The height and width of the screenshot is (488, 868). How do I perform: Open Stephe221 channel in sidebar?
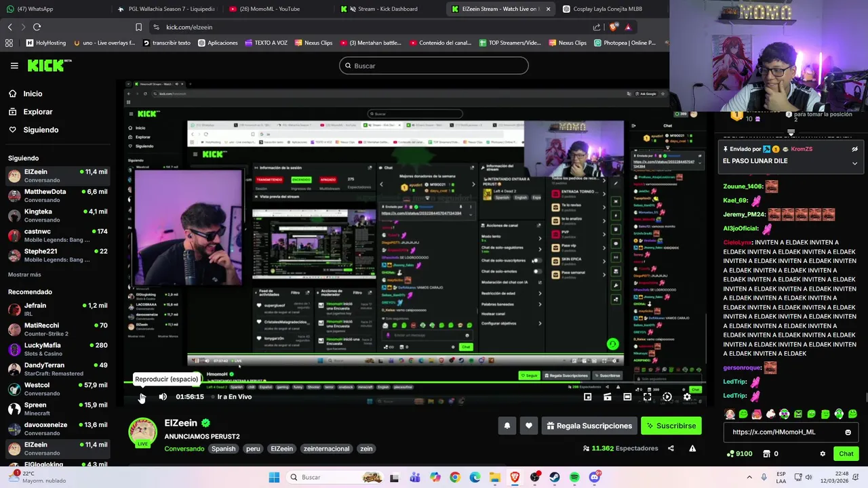coord(58,256)
